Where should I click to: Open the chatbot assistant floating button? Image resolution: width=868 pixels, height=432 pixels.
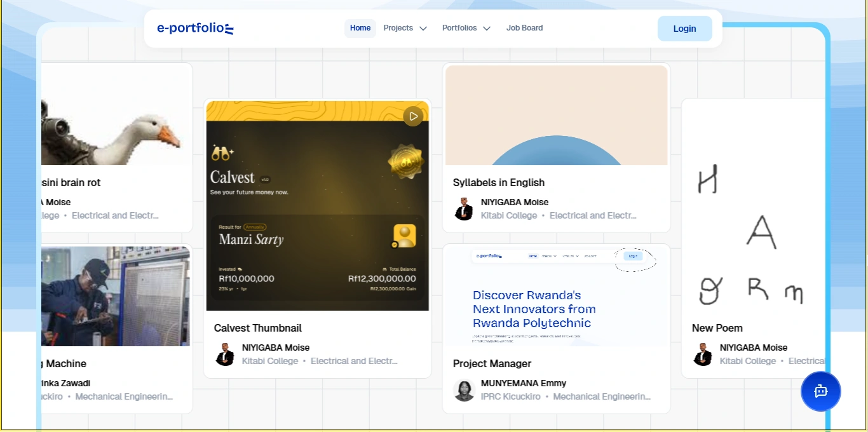[820, 391]
